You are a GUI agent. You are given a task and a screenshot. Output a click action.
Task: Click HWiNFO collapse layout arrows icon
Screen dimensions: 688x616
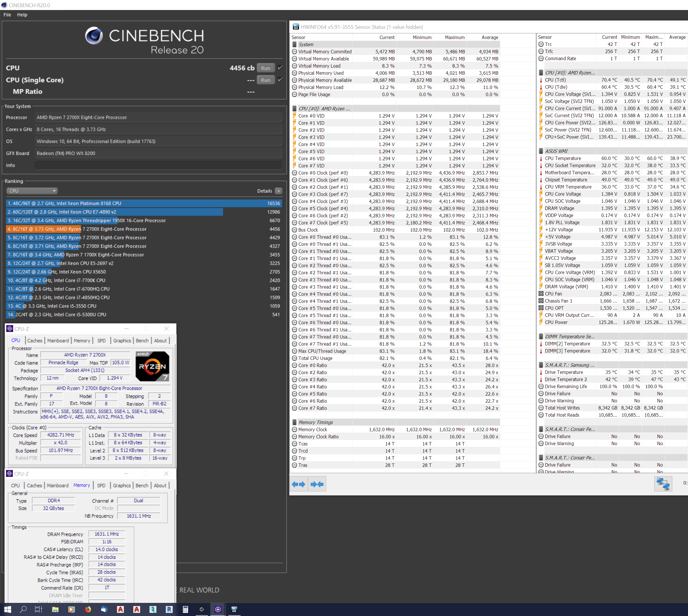click(x=317, y=484)
